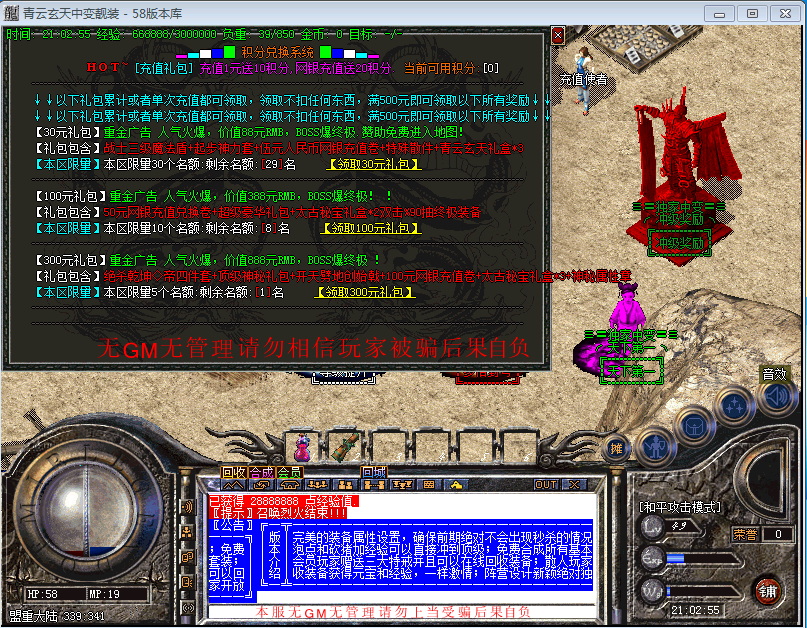The width and height of the screenshot is (807, 628).
Task: Click the guild chat channel icon on the left
Action: pyautogui.click(x=187, y=557)
